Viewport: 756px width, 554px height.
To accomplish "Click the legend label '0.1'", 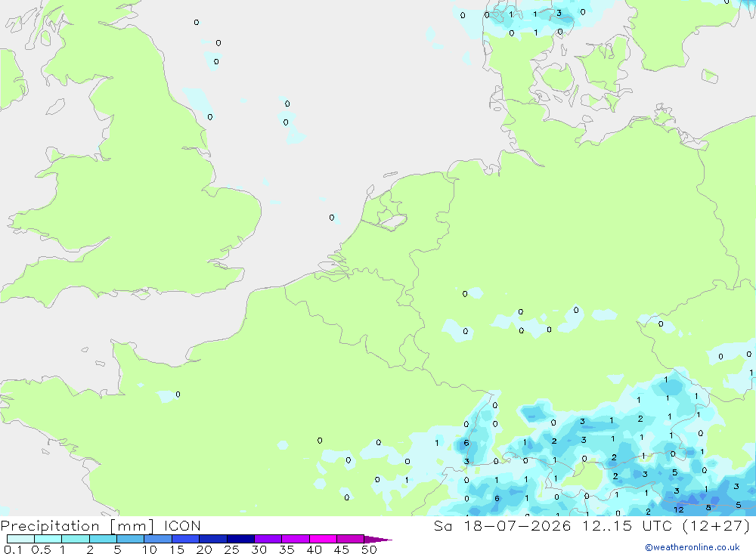I will tap(13, 549).
